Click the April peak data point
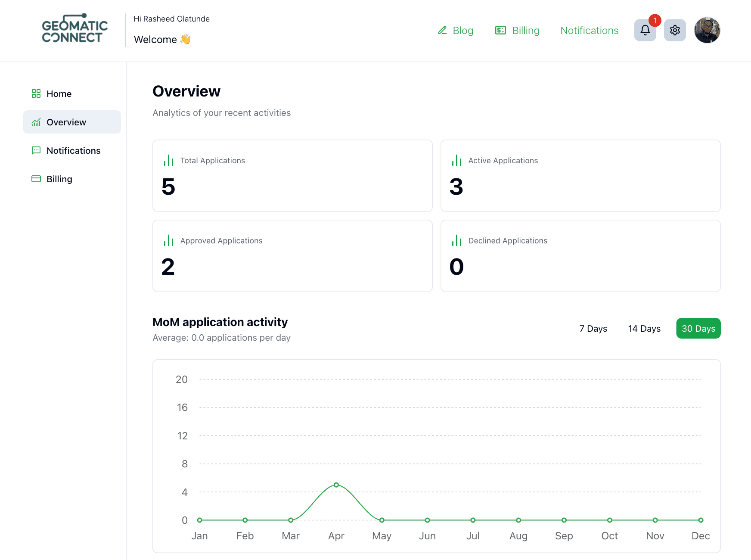 (336, 485)
